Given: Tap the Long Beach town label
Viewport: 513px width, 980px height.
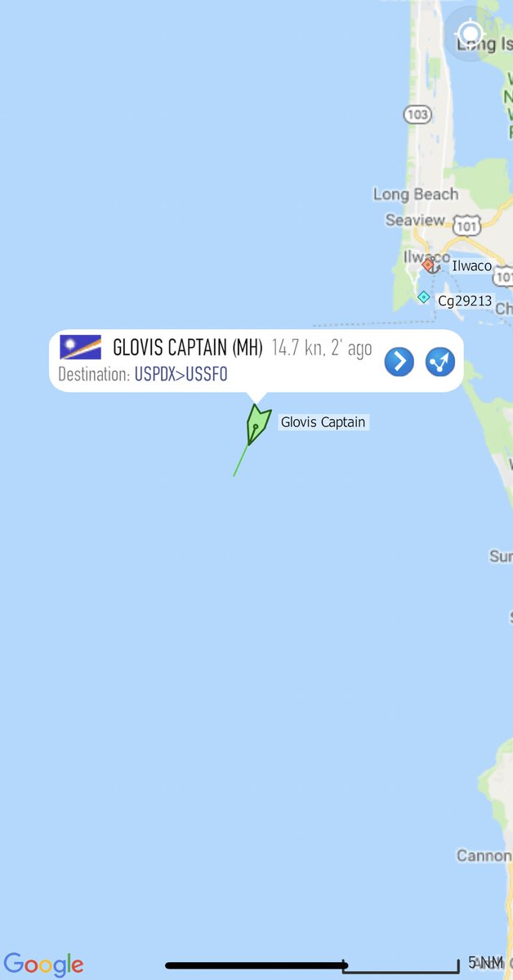Looking at the screenshot, I should click(415, 194).
